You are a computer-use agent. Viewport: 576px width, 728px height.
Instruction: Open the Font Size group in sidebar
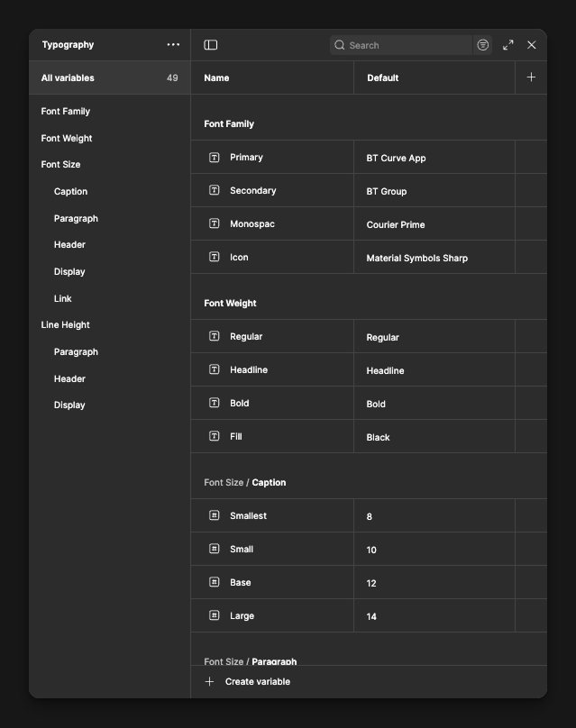pos(61,165)
